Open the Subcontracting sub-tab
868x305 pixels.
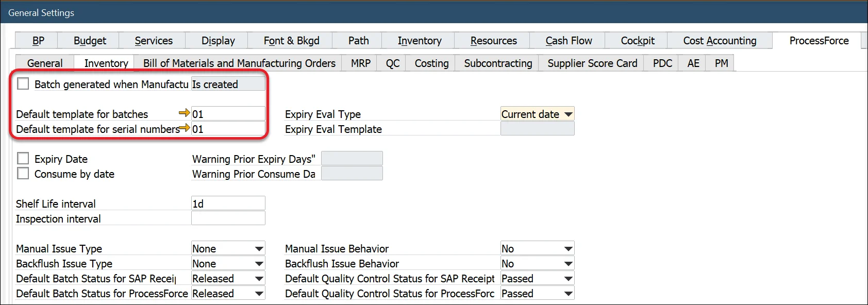pyautogui.click(x=498, y=63)
